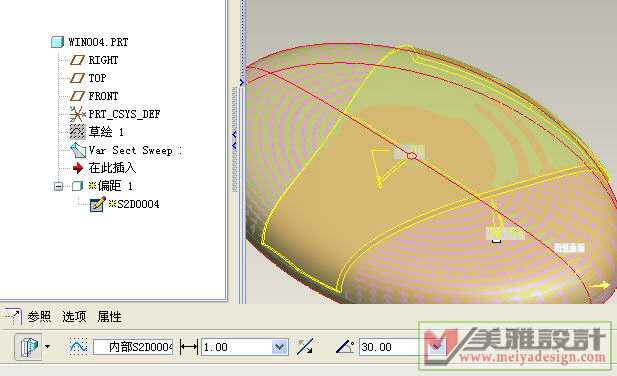The image size is (617, 376).
Task: Click the 内部S2D0004 sketch field
Action: [x=133, y=347]
